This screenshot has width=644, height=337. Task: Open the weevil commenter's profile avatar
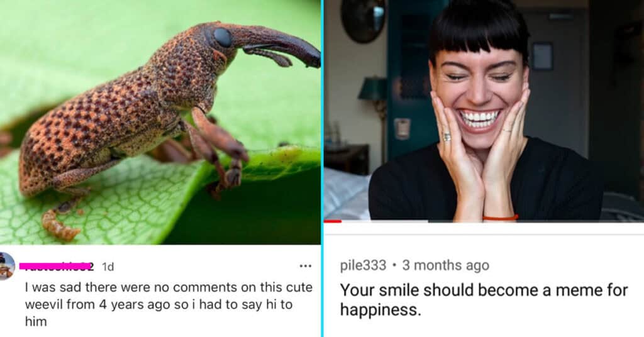(x=7, y=266)
